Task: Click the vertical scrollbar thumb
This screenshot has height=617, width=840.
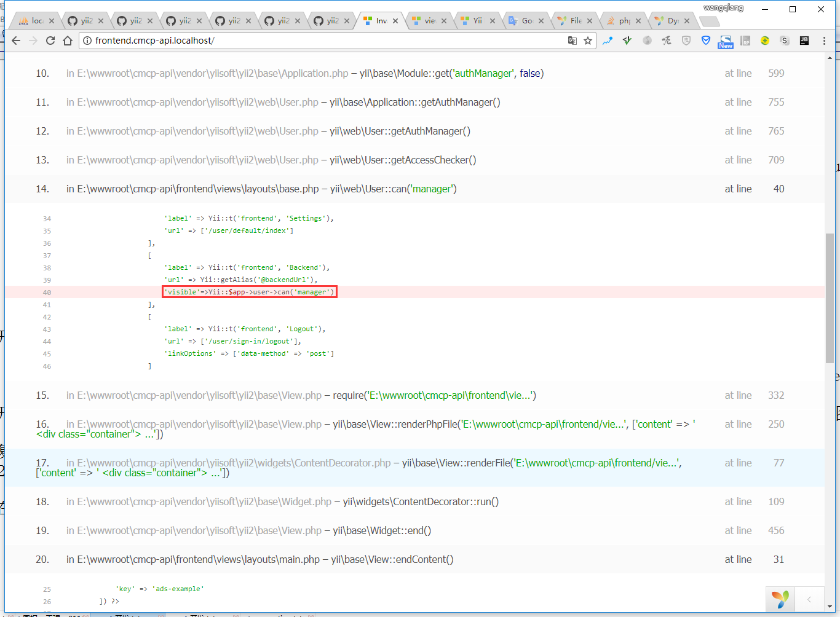Action: pyautogui.click(x=830, y=298)
